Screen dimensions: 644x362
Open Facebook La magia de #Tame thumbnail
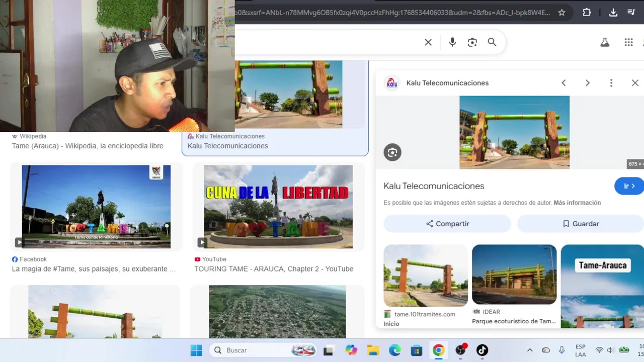click(x=96, y=207)
